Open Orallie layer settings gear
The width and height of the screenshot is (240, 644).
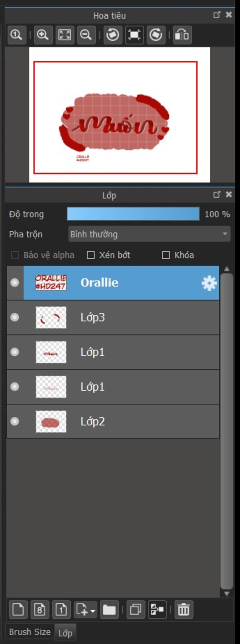209,283
